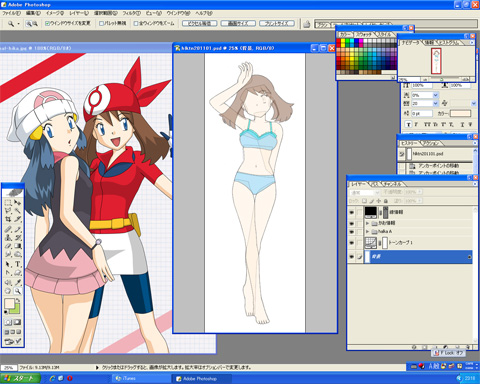Select the Zoom tool in toolbox
This screenshot has height=384, width=480.
click(18, 291)
